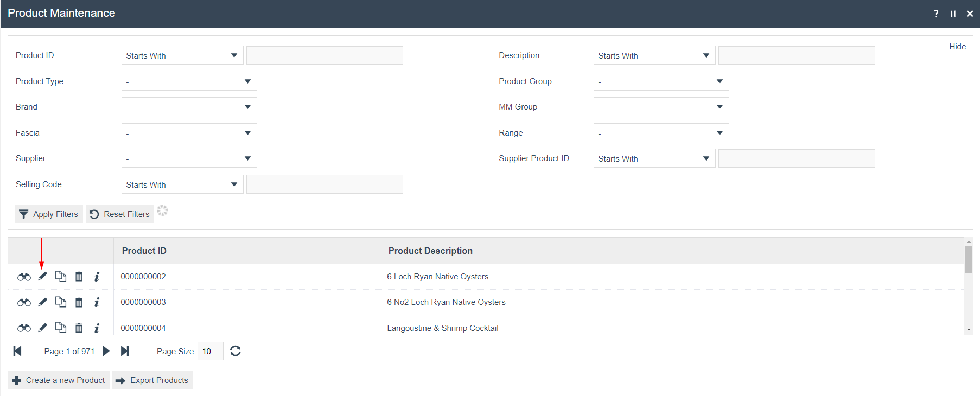This screenshot has width=980, height=396.
Task: Edit product 0000000002 with pencil icon
Action: [42, 277]
